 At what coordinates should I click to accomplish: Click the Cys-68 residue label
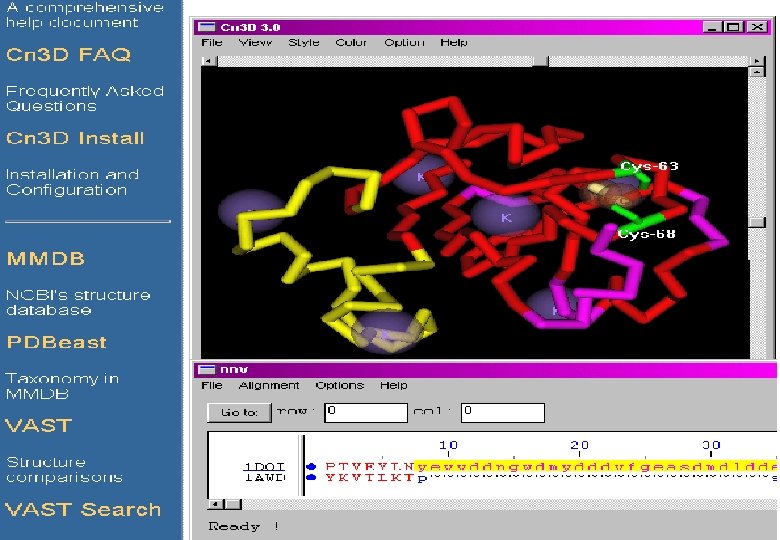[646, 233]
